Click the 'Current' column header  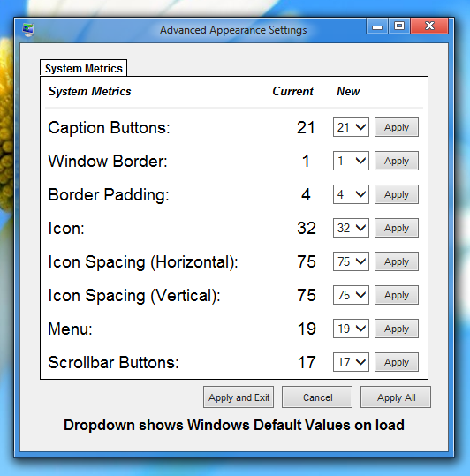pyautogui.click(x=292, y=91)
